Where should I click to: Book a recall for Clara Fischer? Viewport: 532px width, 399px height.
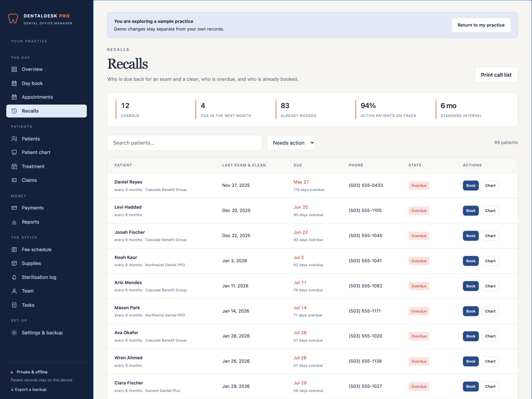[x=471, y=387]
